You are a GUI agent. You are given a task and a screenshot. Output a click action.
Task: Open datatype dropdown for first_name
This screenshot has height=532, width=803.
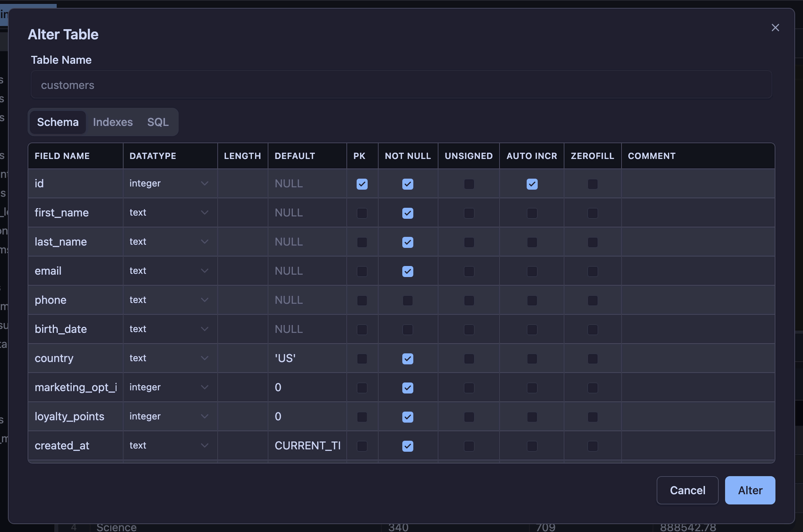coord(170,213)
